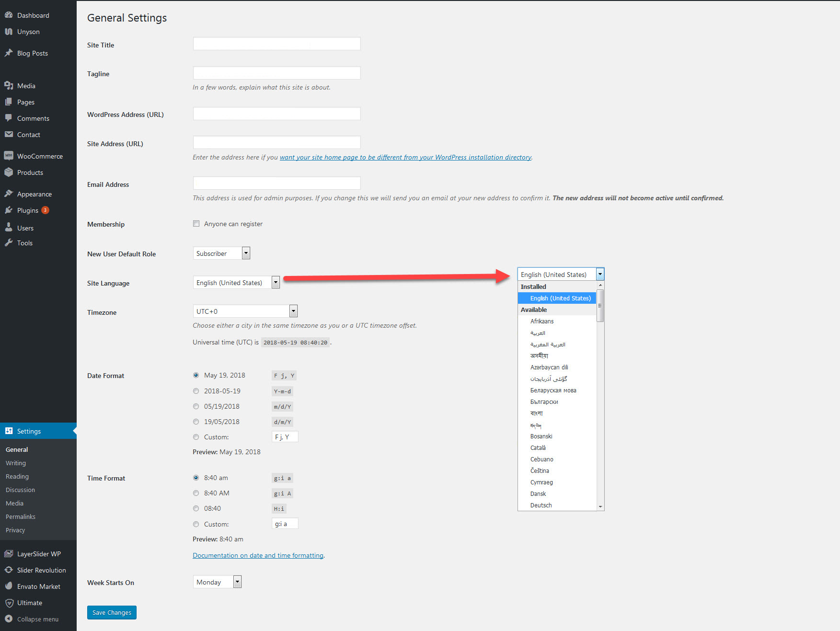Image resolution: width=840 pixels, height=631 pixels.
Task: Select the 05/19/2018 date format
Action: point(196,406)
